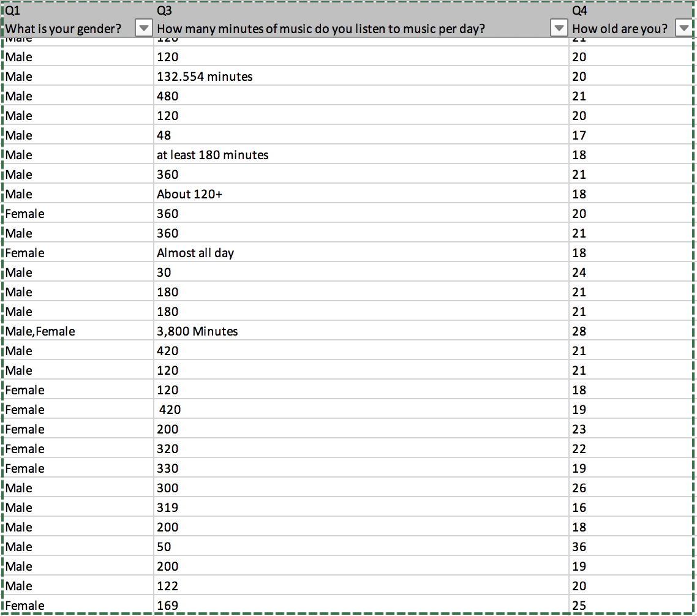Select the cell containing 48
697x616 pixels.
(x=361, y=135)
